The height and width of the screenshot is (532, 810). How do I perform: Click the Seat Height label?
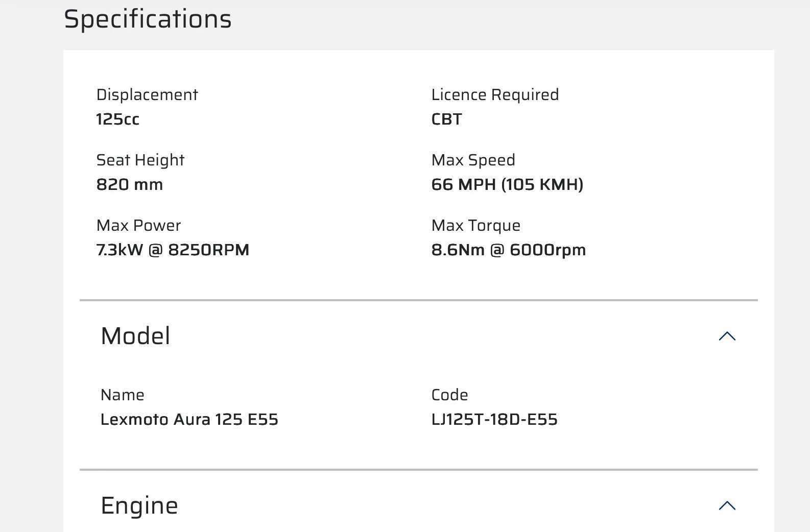[140, 160]
